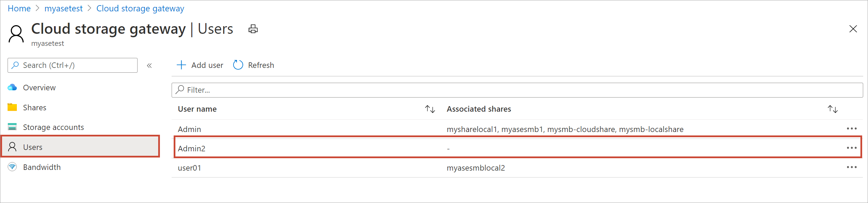Click the magnifier icon in the Filter box
The width and height of the screenshot is (868, 203).
pos(180,90)
